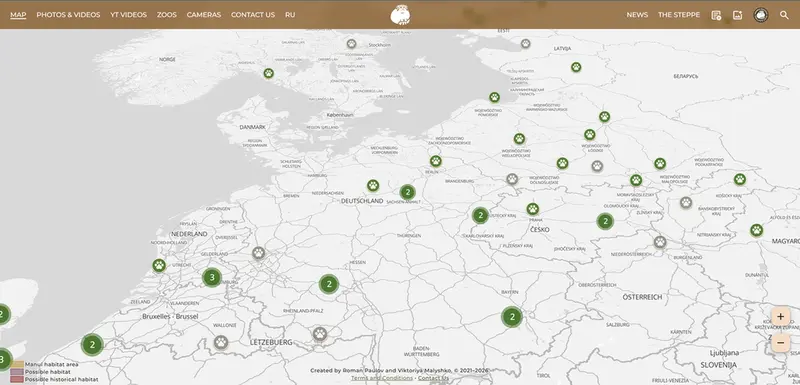Click the manul cat logo in the header
This screenshot has height=385, width=800.
click(x=401, y=14)
